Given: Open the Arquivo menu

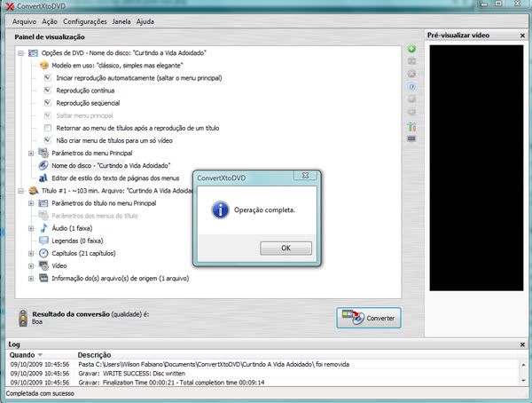Looking at the screenshot, I should (x=24, y=21).
